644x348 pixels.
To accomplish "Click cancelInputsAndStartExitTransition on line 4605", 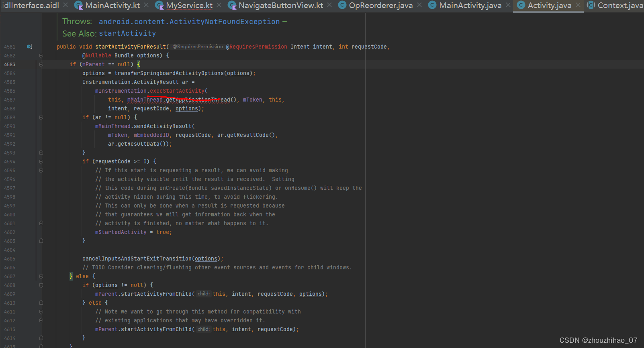I will pyautogui.click(x=137, y=258).
